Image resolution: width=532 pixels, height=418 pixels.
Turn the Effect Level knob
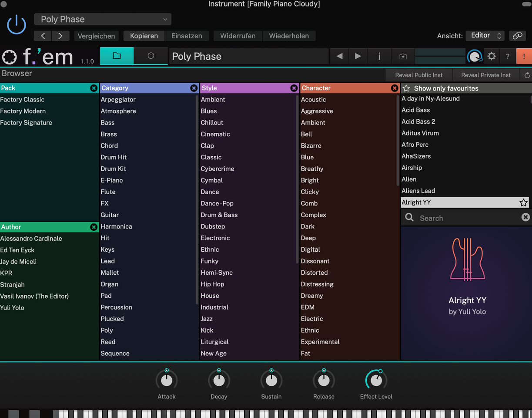(x=376, y=380)
